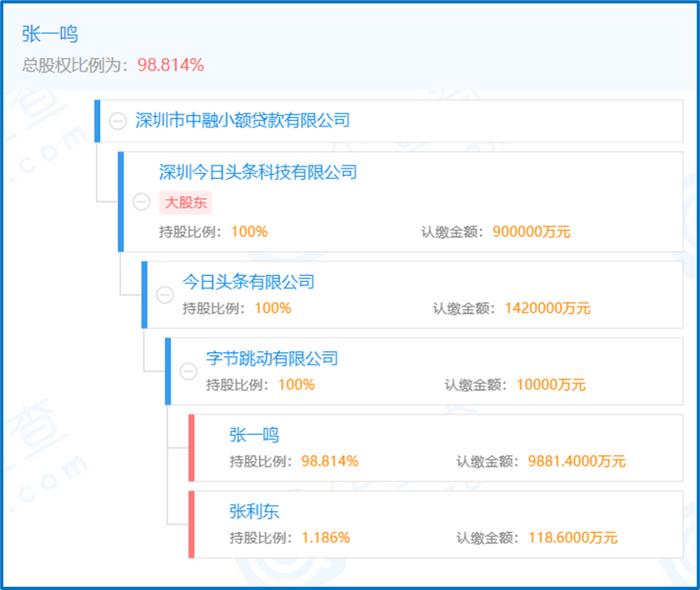This screenshot has width=700, height=590.
Task: Select 张利东's 1.186% shareholding ratio
Action: tap(326, 538)
